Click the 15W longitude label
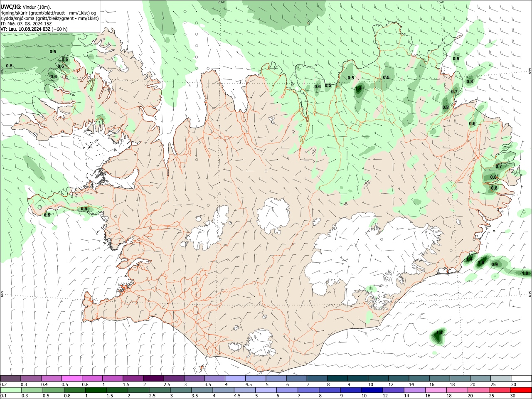 point(440,2)
